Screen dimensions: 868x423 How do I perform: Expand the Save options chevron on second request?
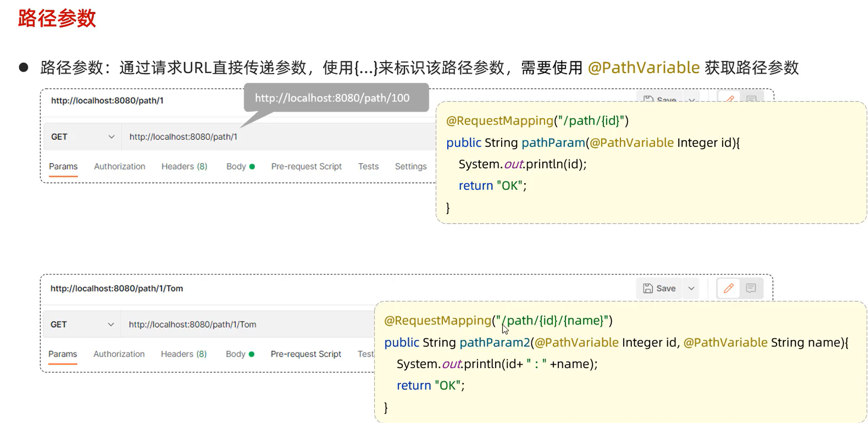point(691,288)
